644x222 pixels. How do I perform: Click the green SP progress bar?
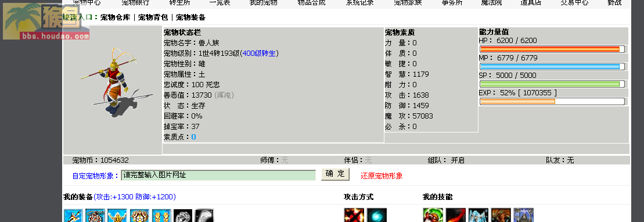(552, 84)
